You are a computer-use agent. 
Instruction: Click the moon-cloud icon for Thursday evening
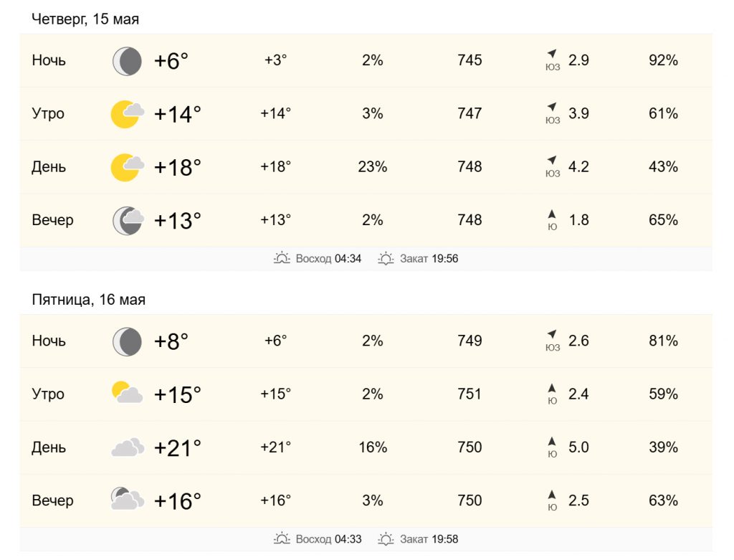point(128,221)
